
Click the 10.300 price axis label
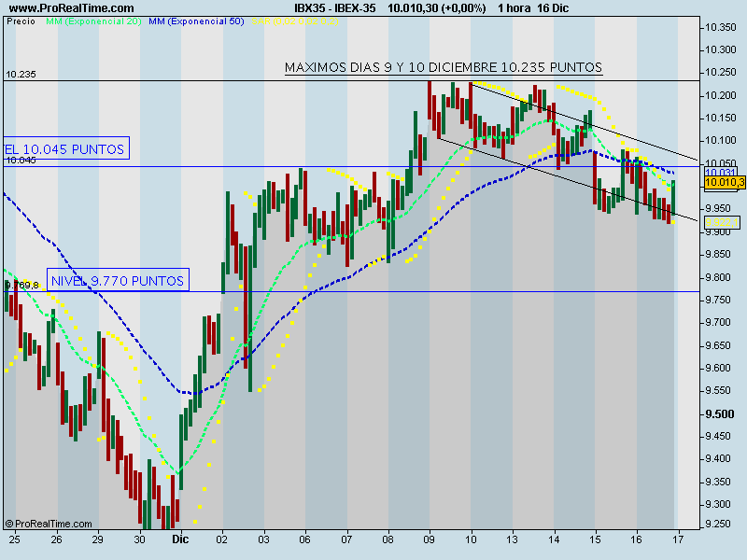pos(721,50)
